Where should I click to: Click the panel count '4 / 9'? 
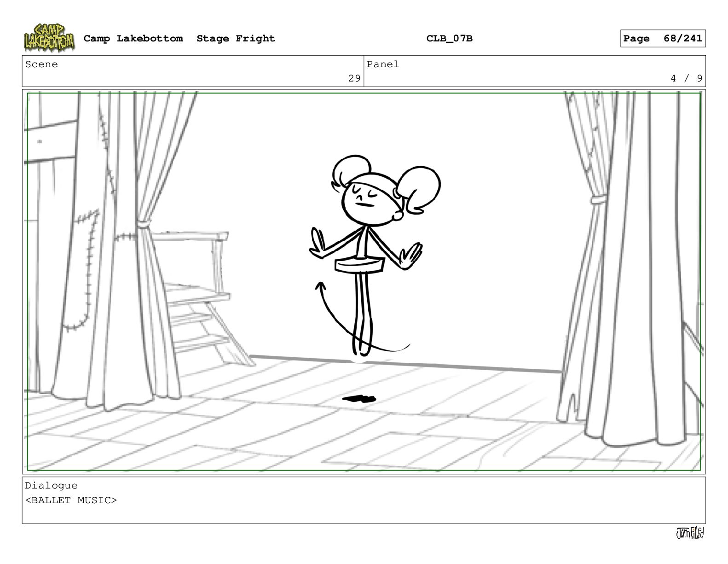pos(687,78)
